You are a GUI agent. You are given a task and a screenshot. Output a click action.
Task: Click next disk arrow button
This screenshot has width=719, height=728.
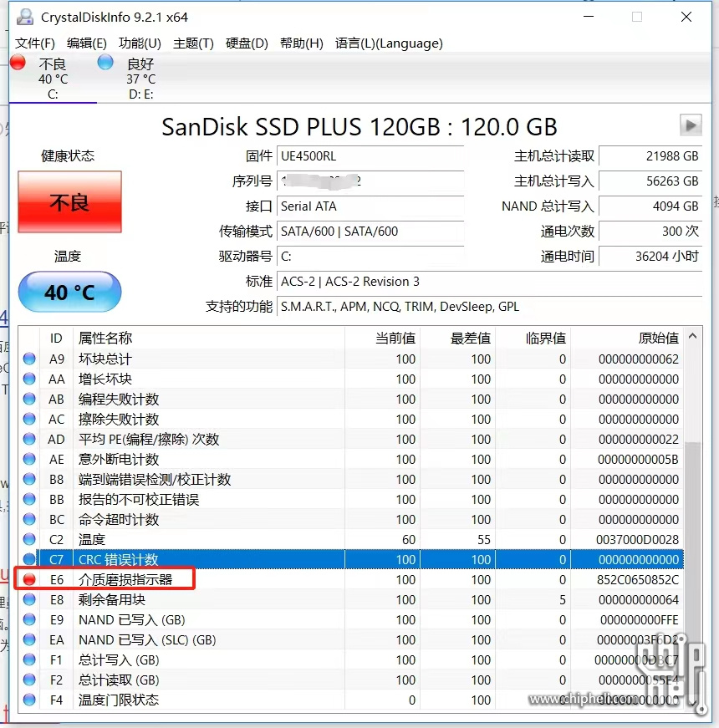coord(690,125)
